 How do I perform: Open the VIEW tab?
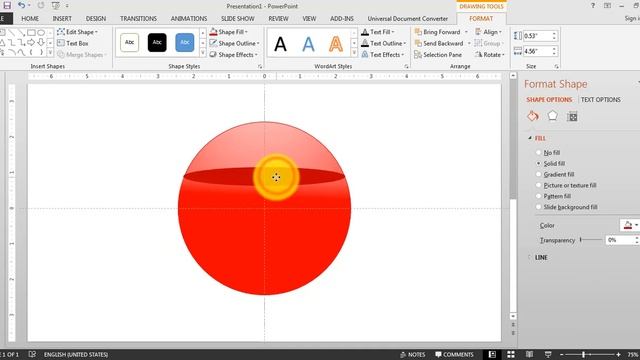309,19
